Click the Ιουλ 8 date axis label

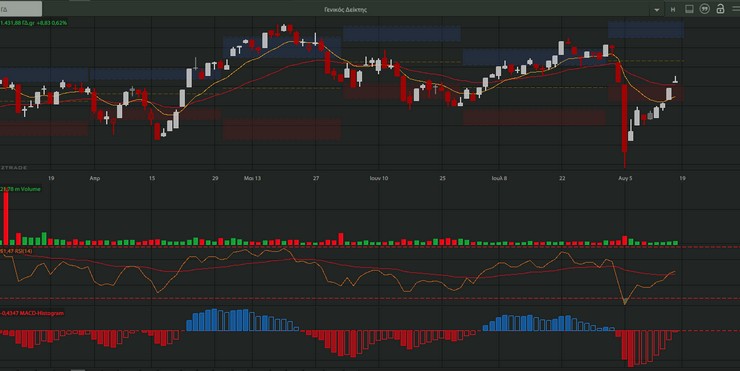(x=499, y=178)
